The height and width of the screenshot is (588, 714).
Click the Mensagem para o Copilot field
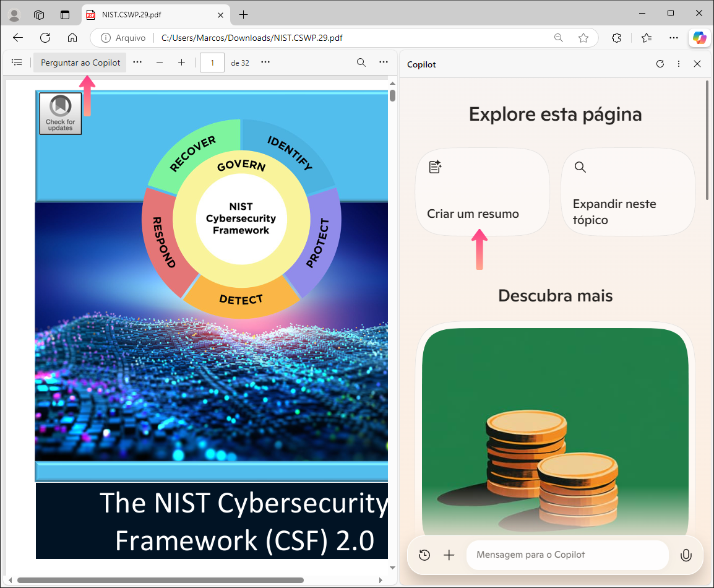567,555
